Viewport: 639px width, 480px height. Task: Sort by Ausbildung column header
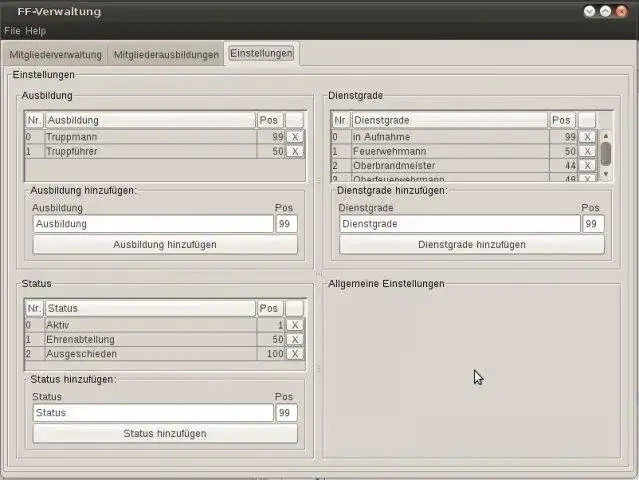[x=150, y=120]
